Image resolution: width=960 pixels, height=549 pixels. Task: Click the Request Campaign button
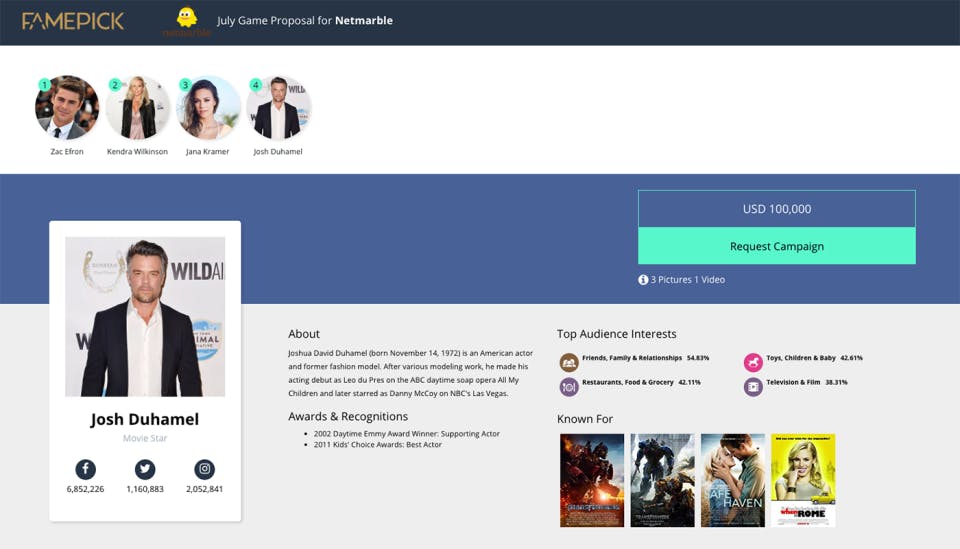pos(777,246)
